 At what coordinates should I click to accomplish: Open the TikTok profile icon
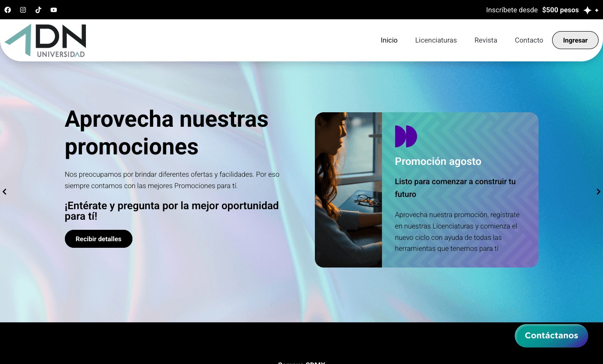(38, 10)
